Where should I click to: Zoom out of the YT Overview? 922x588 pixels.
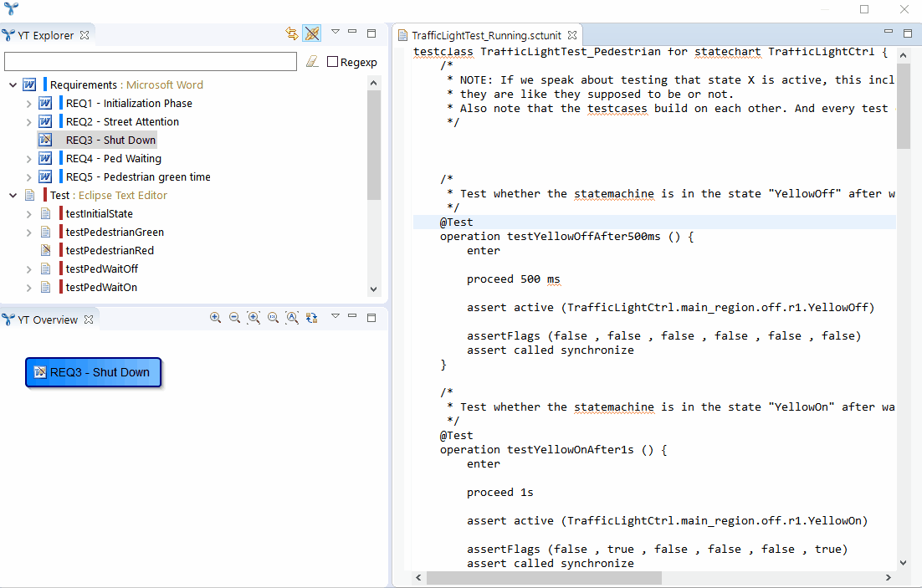[234, 318]
